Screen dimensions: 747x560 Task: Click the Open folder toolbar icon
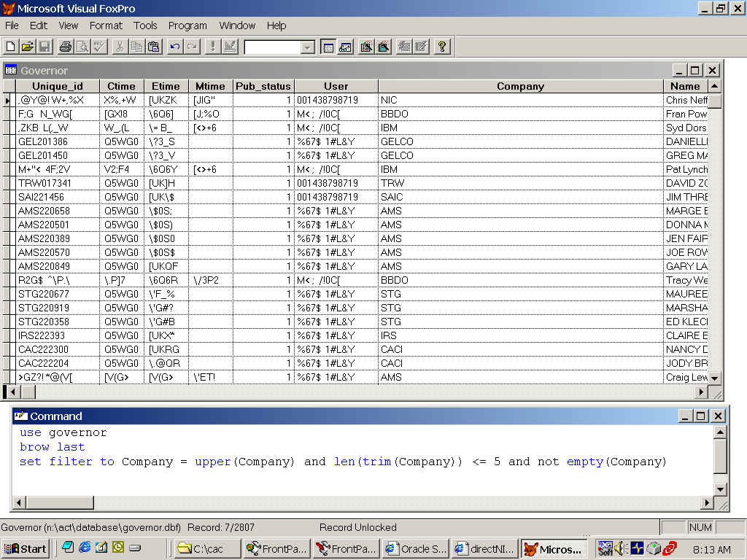28,47
